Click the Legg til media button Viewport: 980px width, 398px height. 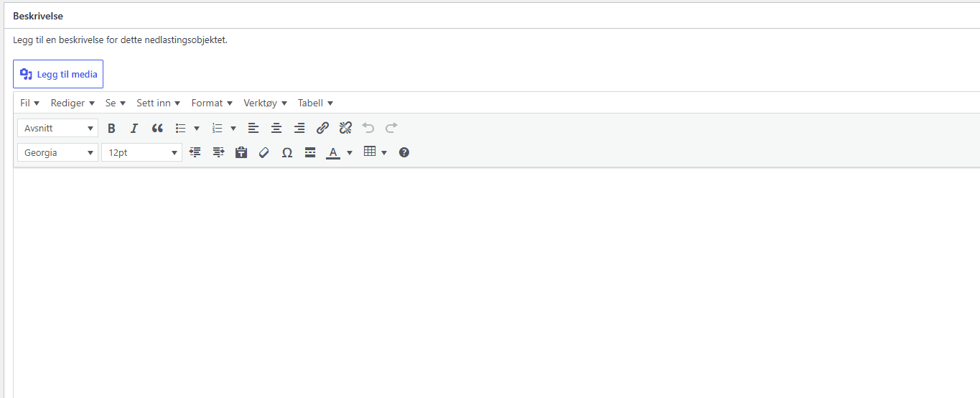click(x=58, y=74)
